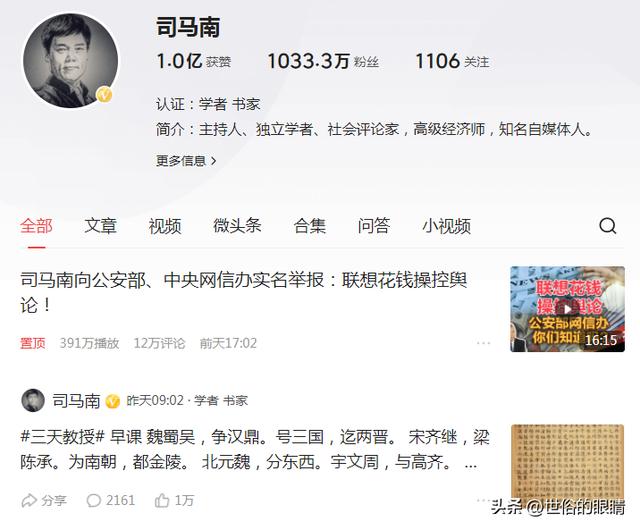Screen dimensions: 640x530
Task: Expand truncated post text ellipsis
Action: [471, 464]
